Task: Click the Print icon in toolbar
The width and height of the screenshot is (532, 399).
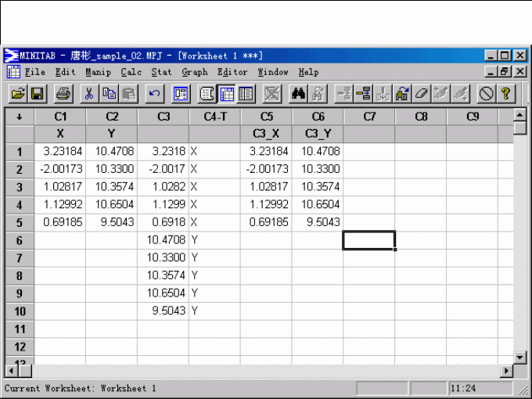Action: [x=63, y=94]
